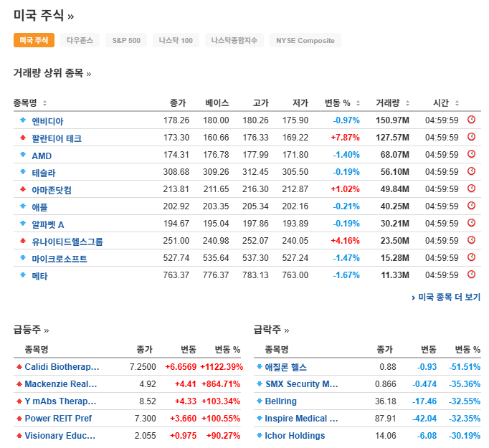The image size is (489, 448).
Task: Click the down arrow icon beside Bellring
Action: pyautogui.click(x=259, y=401)
